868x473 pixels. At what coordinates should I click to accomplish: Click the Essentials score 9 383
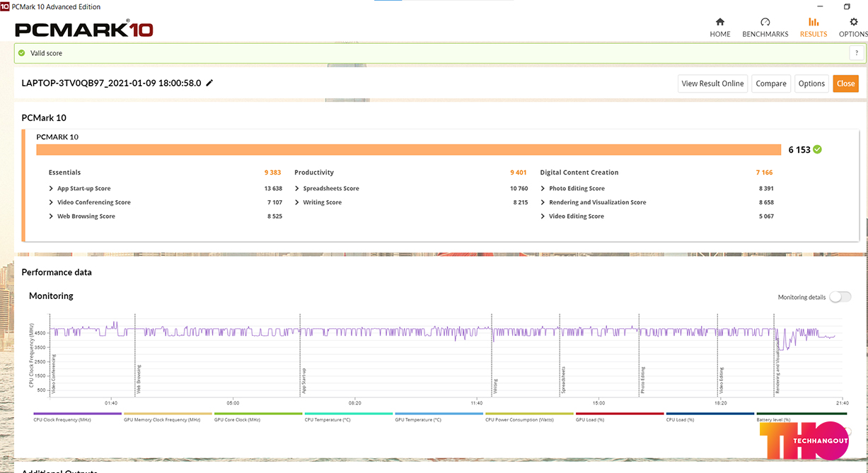coord(273,173)
